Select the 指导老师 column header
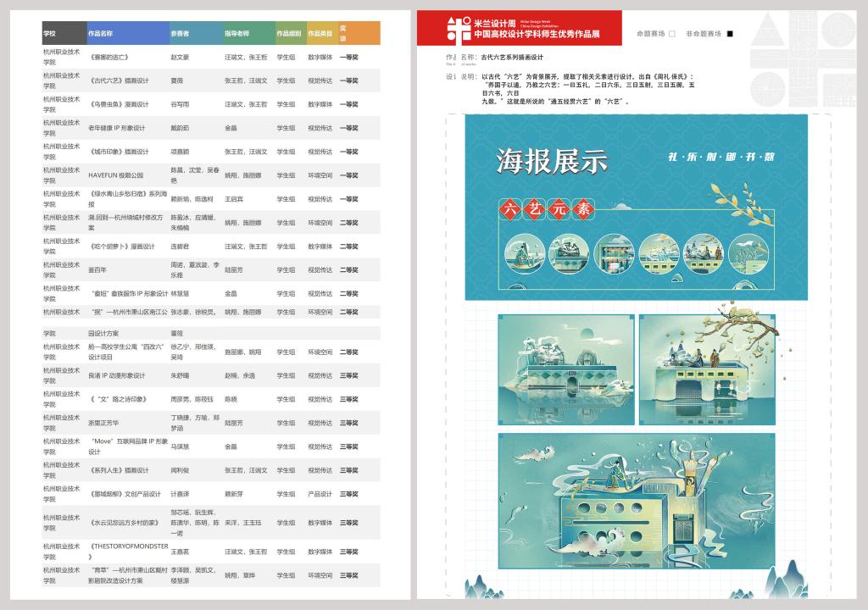868x610 pixels. click(236, 33)
